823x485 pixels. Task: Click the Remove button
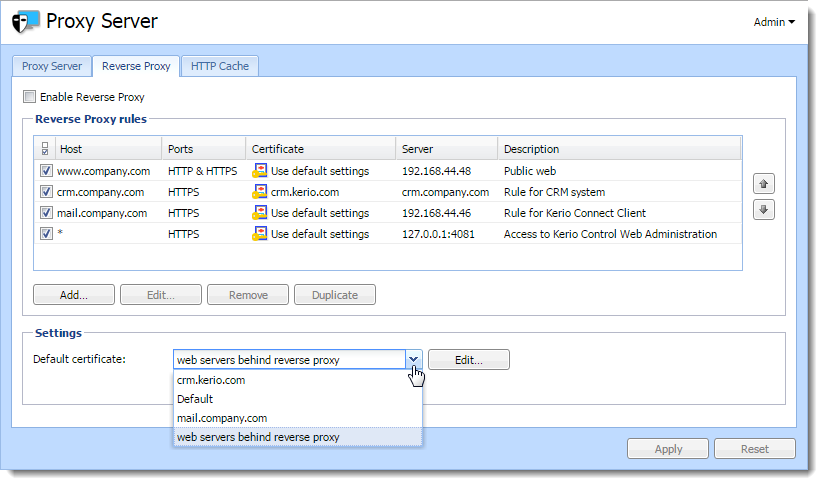click(x=248, y=295)
